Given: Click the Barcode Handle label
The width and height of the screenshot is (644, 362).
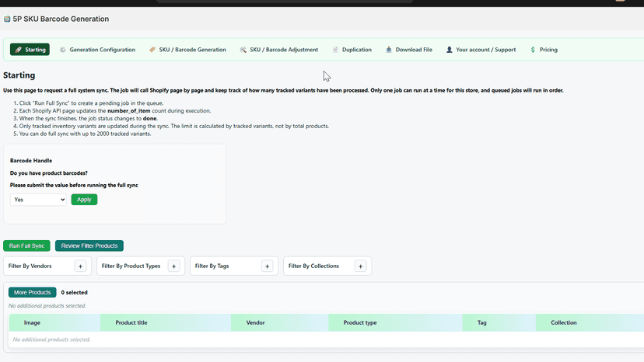Looking at the screenshot, I should 31,161.
